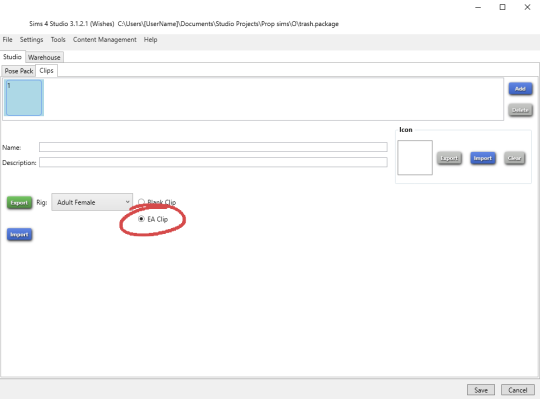540x399 pixels.
Task: Open the Settings menu
Action: 31,40
